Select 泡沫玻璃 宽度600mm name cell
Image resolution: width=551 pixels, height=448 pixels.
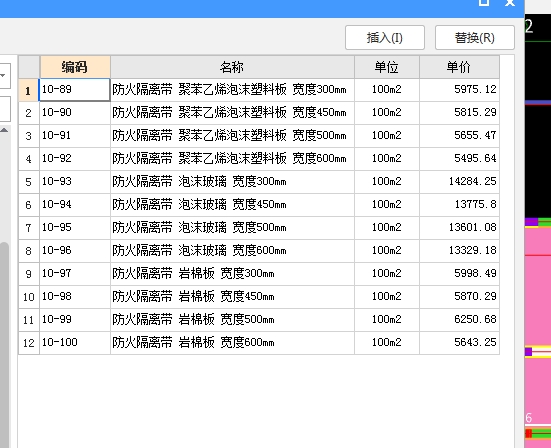pyautogui.click(x=232, y=251)
